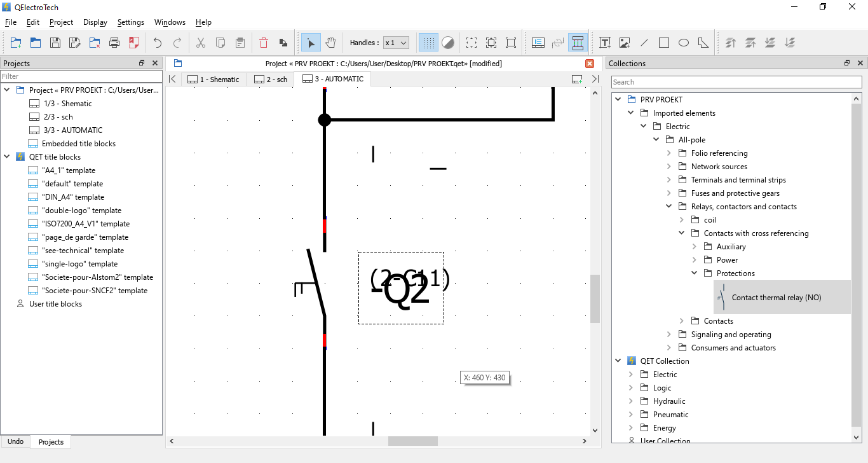Switch to the 1 - Shematic tab
The height and width of the screenshot is (463, 868).
[x=214, y=79]
